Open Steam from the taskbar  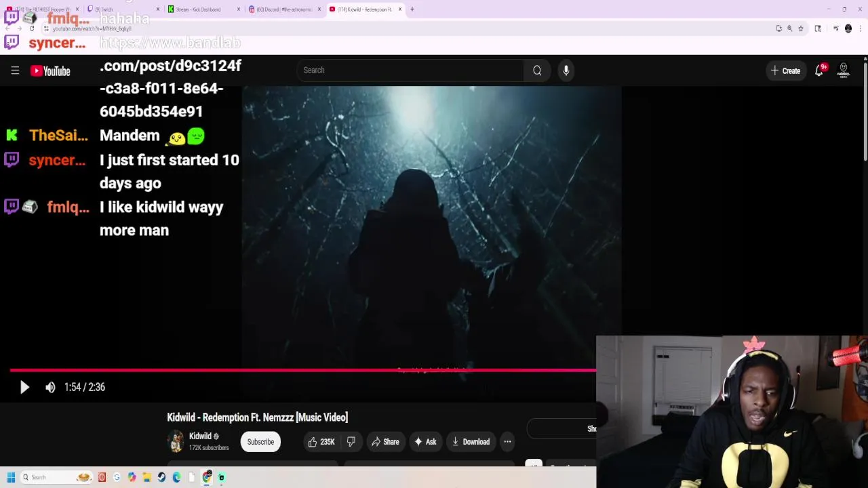coord(161,477)
